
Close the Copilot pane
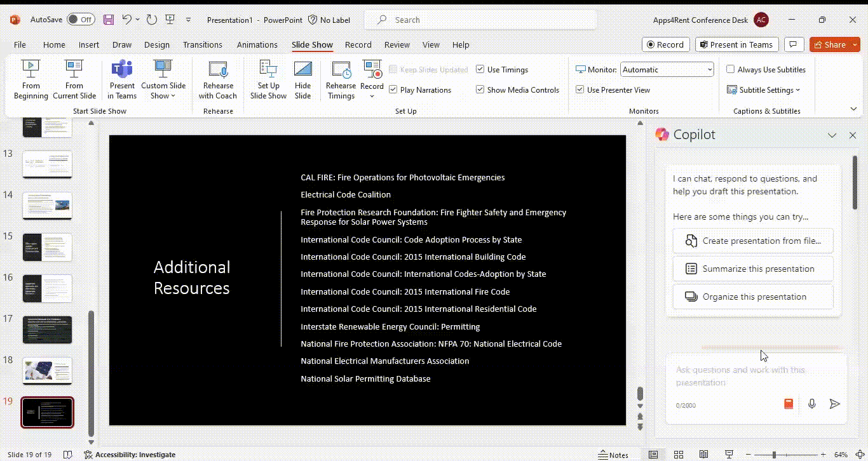pyautogui.click(x=853, y=135)
